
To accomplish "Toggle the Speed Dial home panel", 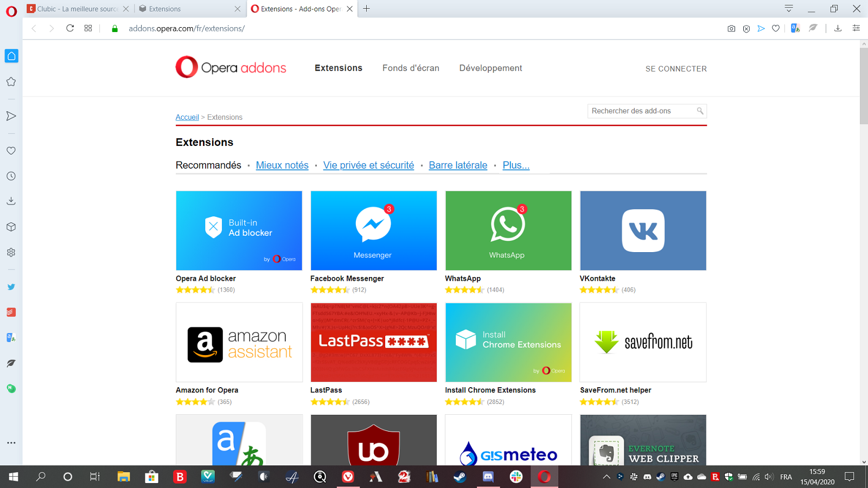I will (x=11, y=56).
